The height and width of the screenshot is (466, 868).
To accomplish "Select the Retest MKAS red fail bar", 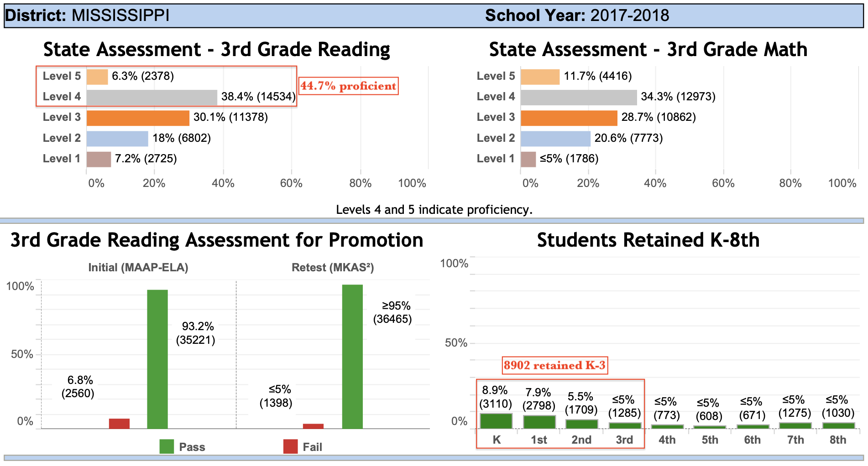I will click(x=313, y=426).
